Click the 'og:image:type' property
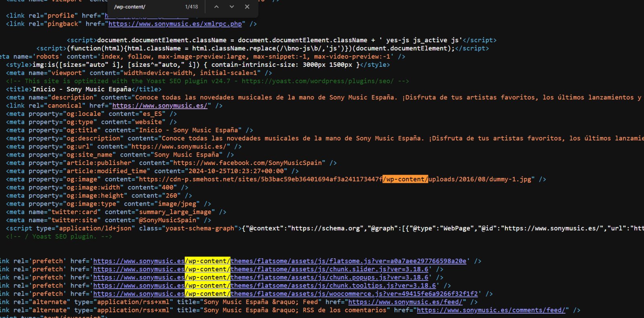This screenshot has width=644, height=318. tap(91, 204)
